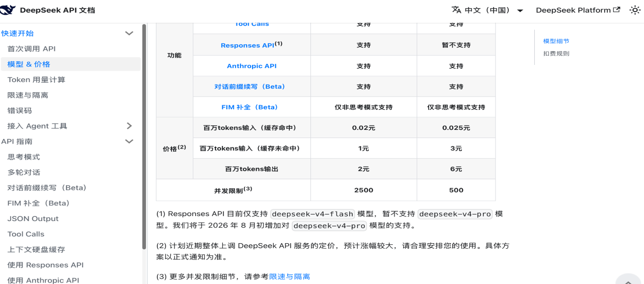
Task: Click the 暂不支持 table cell
Action: [456, 45]
